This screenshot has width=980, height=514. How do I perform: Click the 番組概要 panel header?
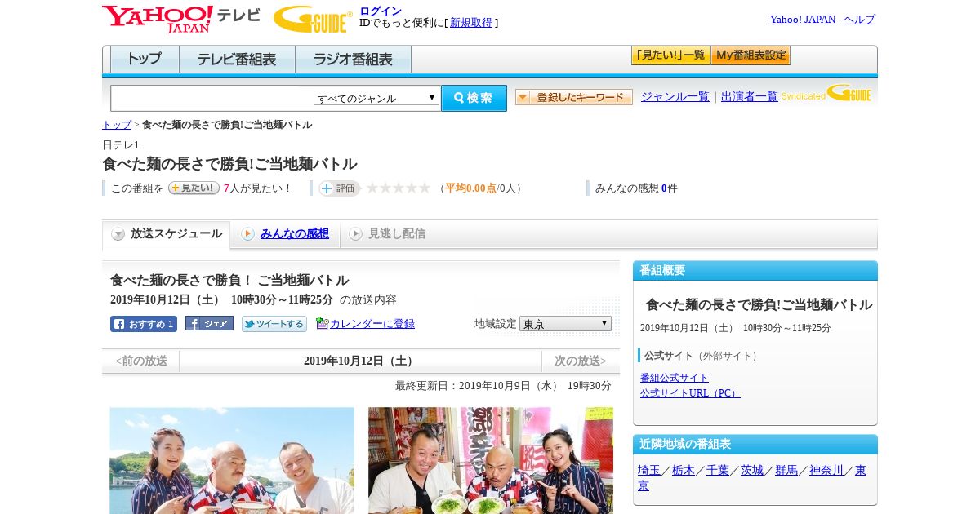click(755, 271)
